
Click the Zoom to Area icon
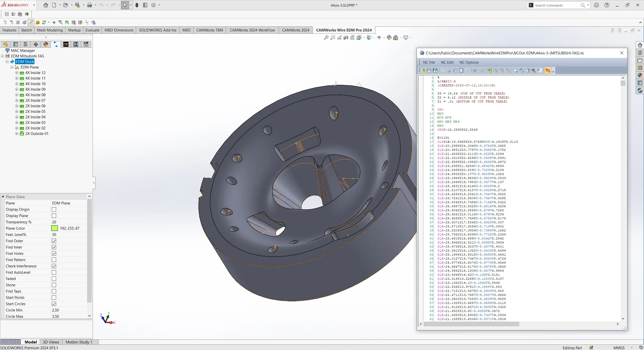pos(333,38)
